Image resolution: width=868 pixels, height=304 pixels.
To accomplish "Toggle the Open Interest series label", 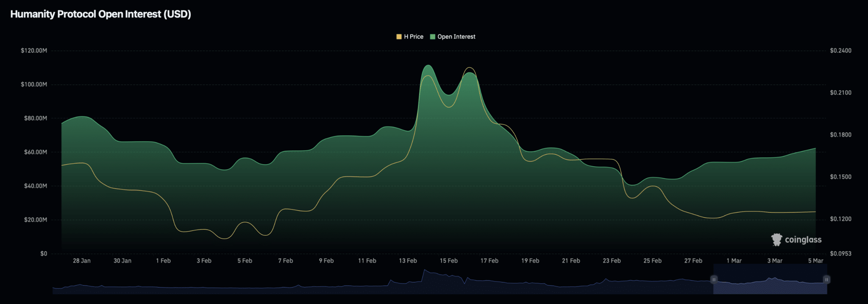I will click(x=456, y=37).
